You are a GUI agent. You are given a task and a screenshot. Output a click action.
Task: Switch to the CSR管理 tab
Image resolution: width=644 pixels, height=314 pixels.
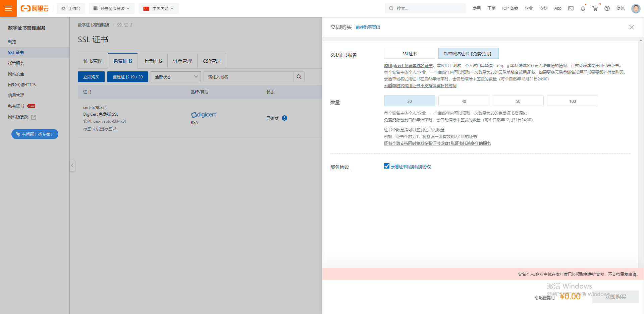pyautogui.click(x=212, y=61)
